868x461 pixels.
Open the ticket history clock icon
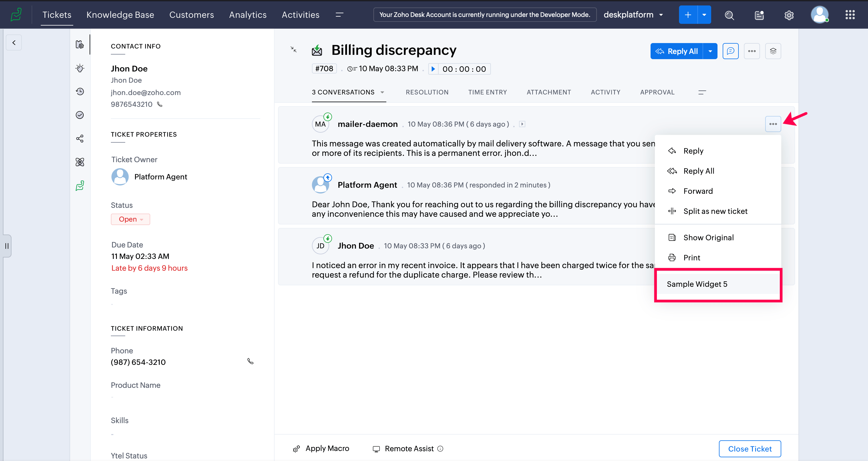pyautogui.click(x=80, y=92)
